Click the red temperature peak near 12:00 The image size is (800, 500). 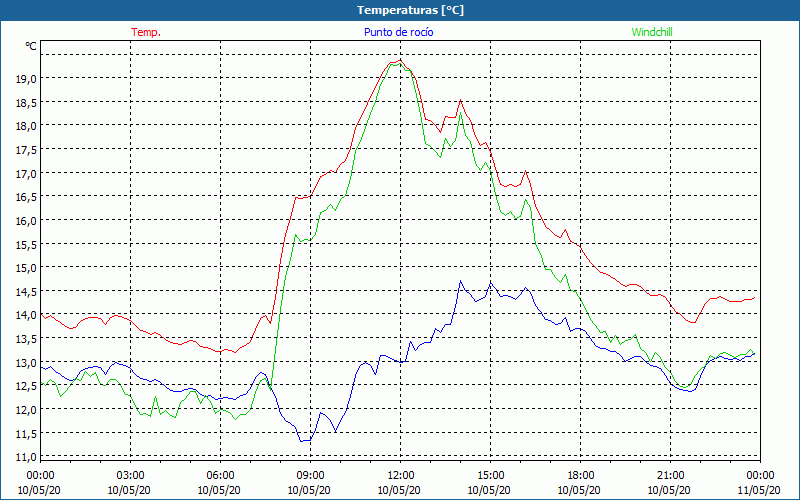pos(400,60)
